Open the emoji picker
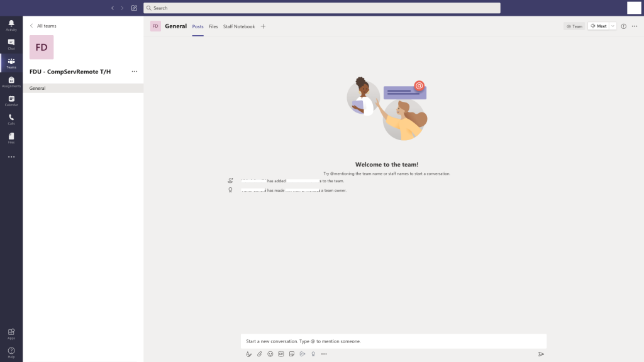Image resolution: width=644 pixels, height=362 pixels. click(x=270, y=354)
